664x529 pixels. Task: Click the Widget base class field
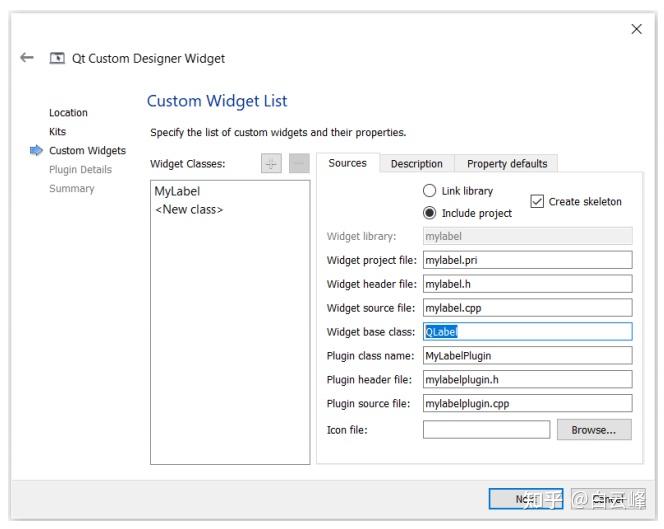pyautogui.click(x=527, y=332)
